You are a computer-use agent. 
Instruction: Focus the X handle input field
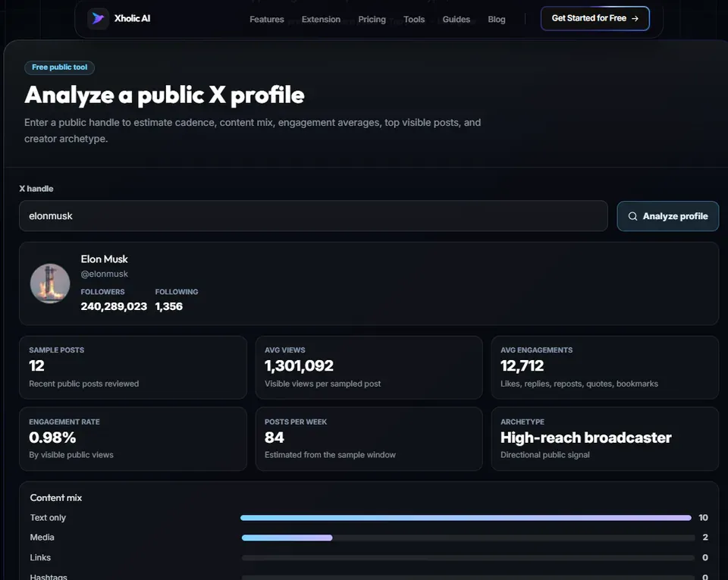313,216
